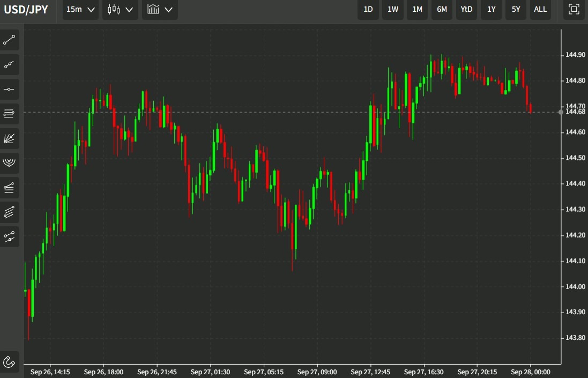Set chart range to 5Y
This screenshot has width=588, height=378.
click(516, 9)
